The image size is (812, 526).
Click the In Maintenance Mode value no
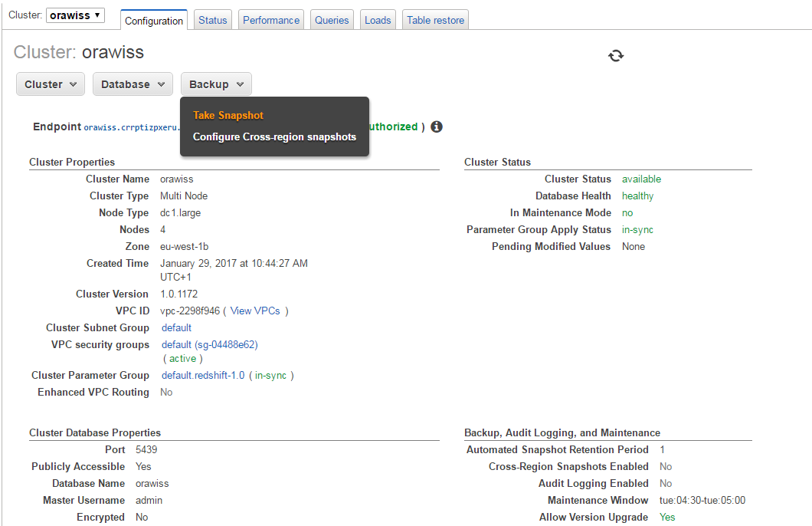click(x=627, y=213)
